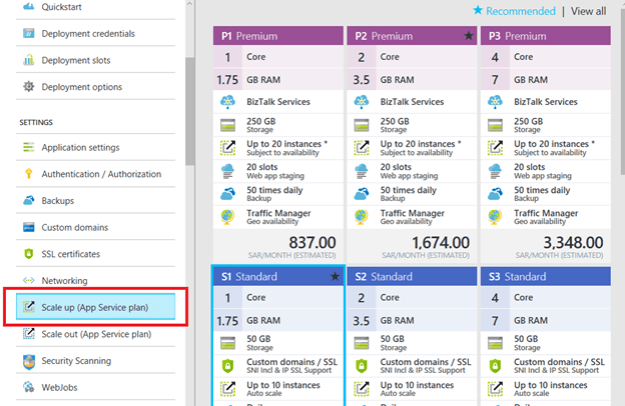Screen dimensions: 625x406
Task: Click the Security Scanning icon
Action: point(27,361)
